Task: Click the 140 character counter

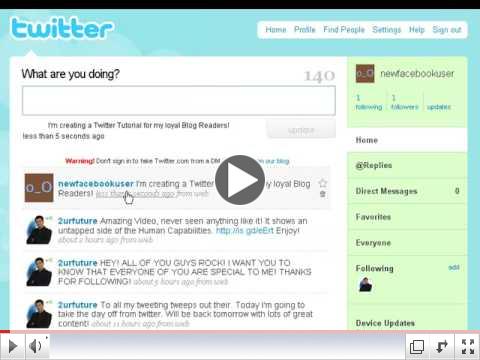Action: point(319,76)
